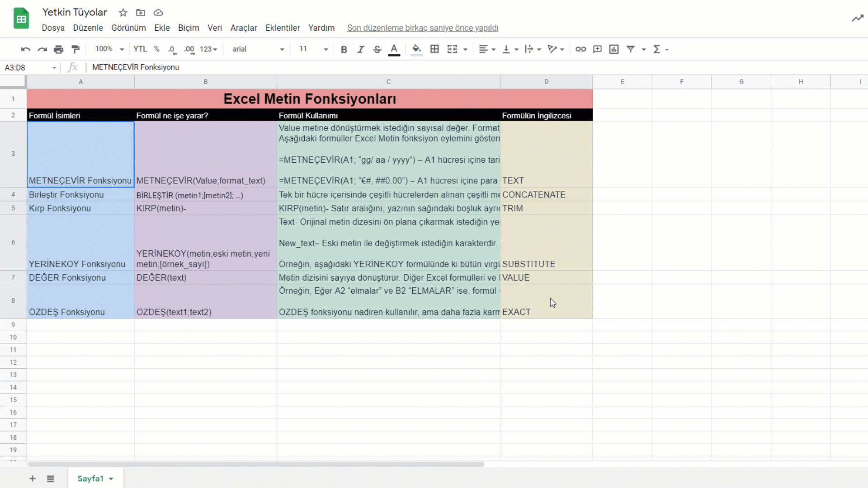The width and height of the screenshot is (868, 488).
Task: Star the Yetkin Tüyolar document
Action: click(x=123, y=12)
